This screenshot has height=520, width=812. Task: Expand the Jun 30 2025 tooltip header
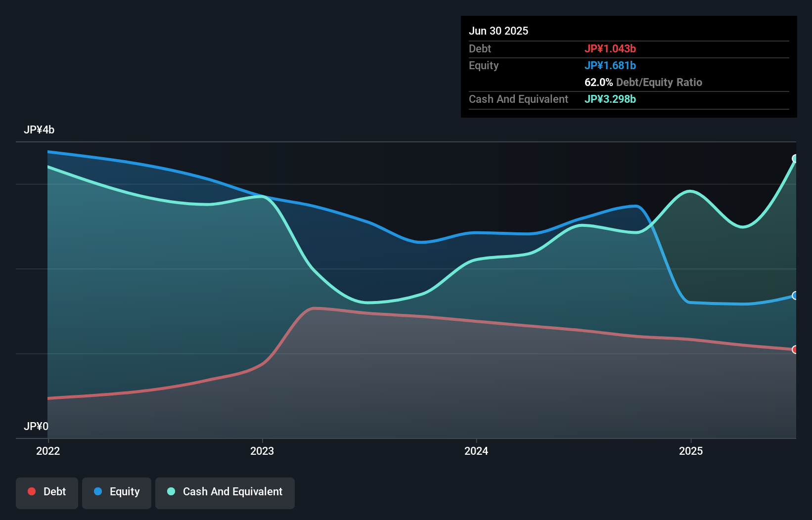[x=498, y=31]
